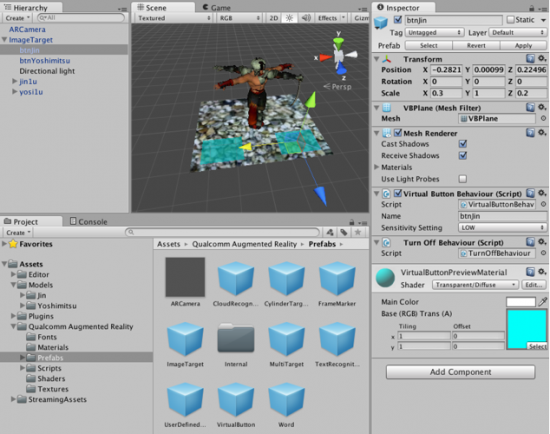Viewport: 550px width, 434px height.
Task: Open Mesh Renderer help book icon
Action: [530, 133]
